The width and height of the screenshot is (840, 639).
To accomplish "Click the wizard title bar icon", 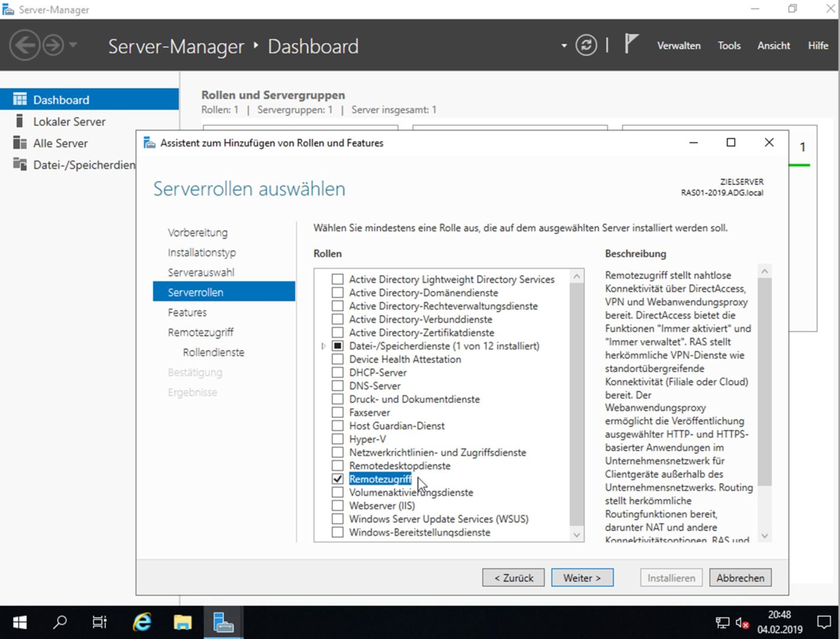I will (150, 143).
